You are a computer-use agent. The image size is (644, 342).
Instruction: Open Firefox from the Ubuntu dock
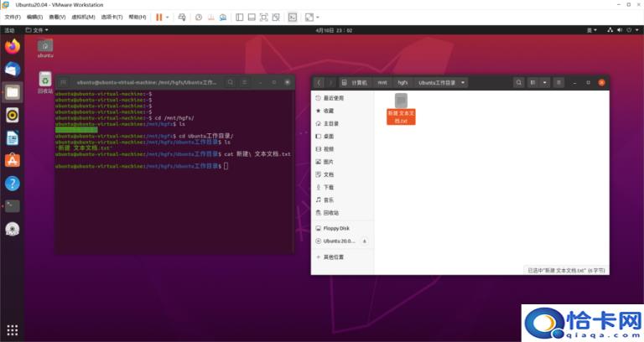coord(12,47)
